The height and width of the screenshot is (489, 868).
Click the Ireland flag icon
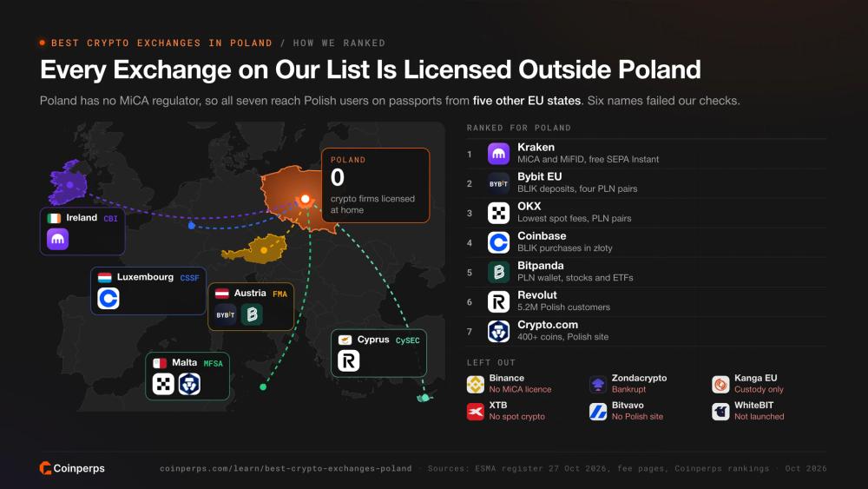(54, 218)
